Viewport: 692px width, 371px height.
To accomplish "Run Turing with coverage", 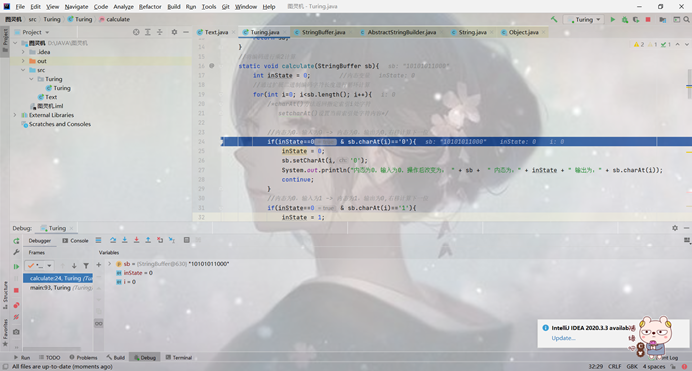I will click(636, 19).
